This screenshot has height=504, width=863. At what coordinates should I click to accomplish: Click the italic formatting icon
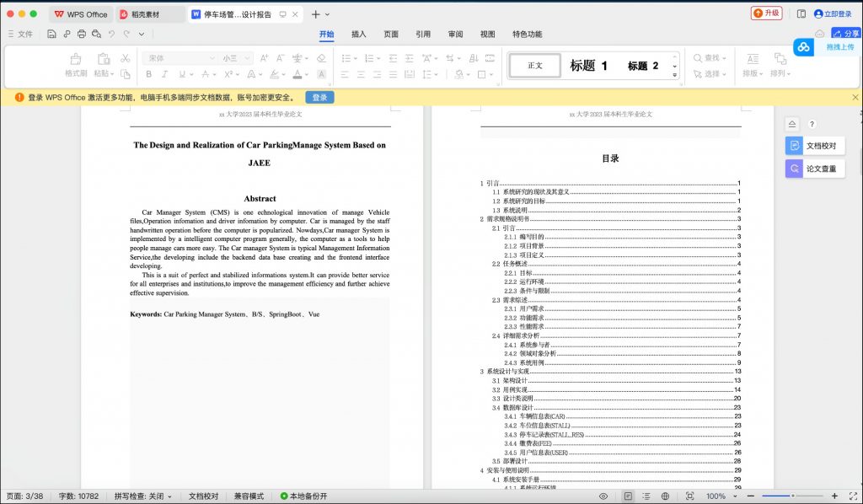(163, 75)
